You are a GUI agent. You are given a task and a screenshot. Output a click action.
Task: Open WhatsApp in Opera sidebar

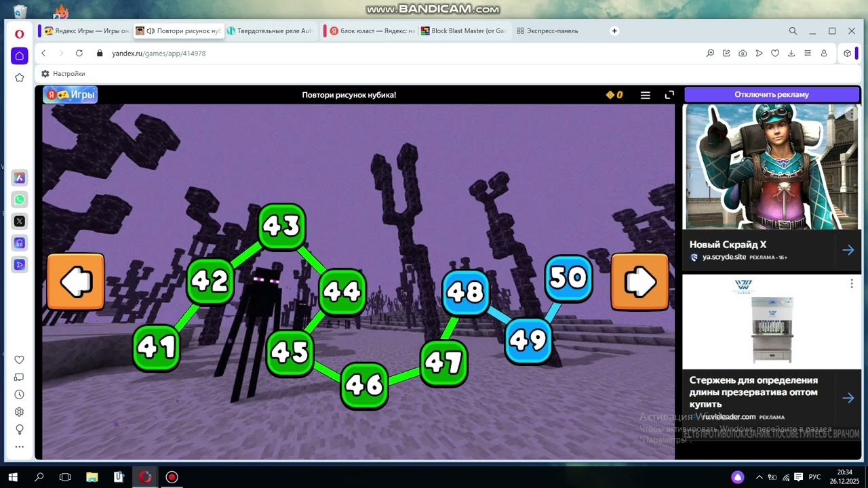click(x=20, y=199)
